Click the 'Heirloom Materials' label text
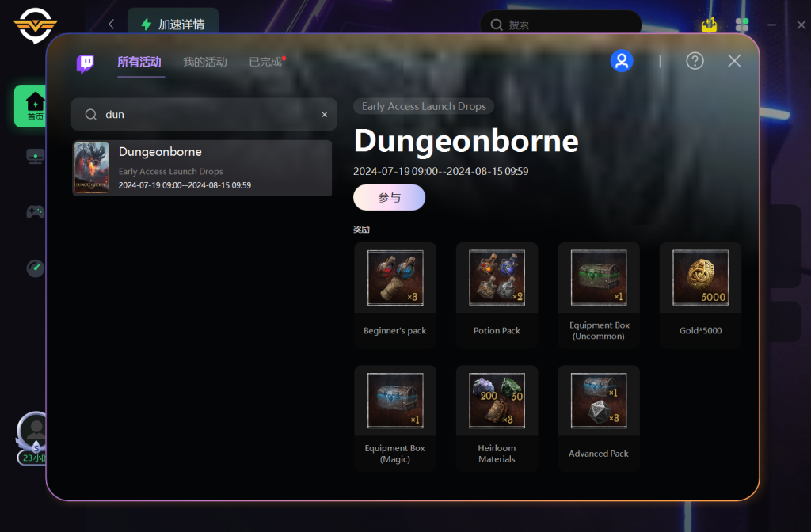Viewport: 811px width, 532px height. [497, 454]
